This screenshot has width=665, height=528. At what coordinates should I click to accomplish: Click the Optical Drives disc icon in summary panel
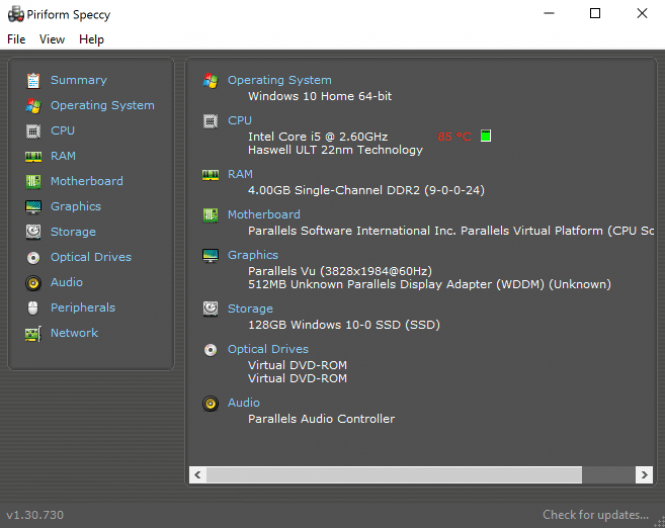tap(210, 350)
